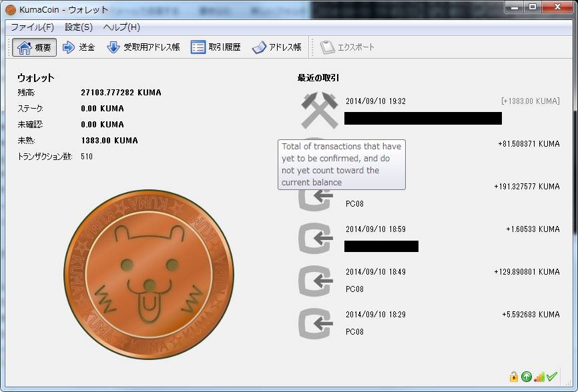Click the +191.327577 KUMA transaction amount
Image resolution: width=578 pixels, height=392 pixels.
click(527, 187)
